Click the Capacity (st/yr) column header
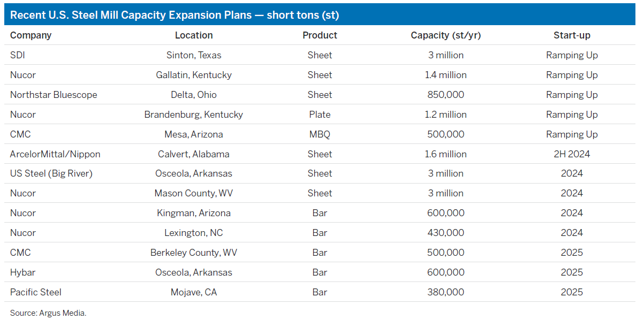The image size is (644, 335). (x=445, y=35)
